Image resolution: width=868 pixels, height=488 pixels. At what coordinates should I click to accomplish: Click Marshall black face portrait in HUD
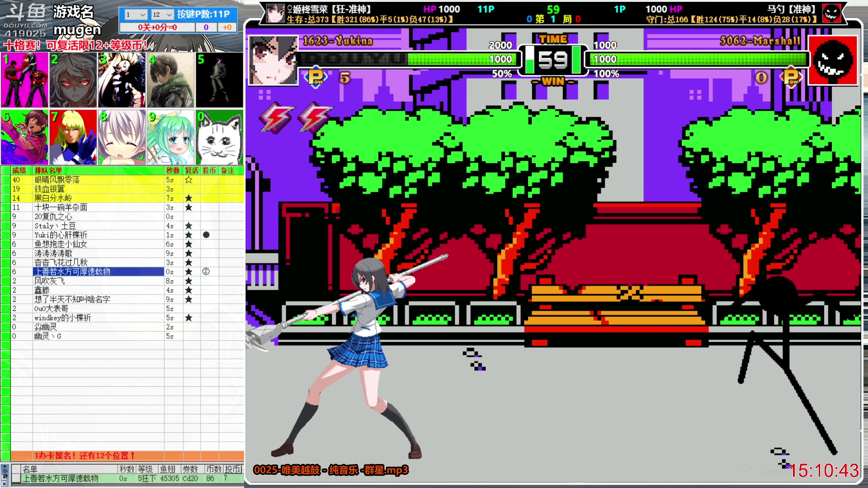pyautogui.click(x=832, y=61)
